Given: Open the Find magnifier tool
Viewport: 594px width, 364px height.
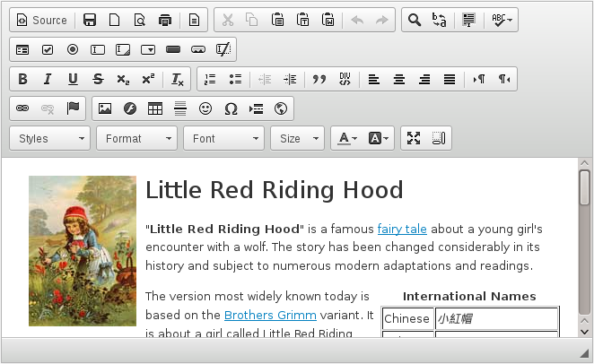Looking at the screenshot, I should click(x=414, y=20).
